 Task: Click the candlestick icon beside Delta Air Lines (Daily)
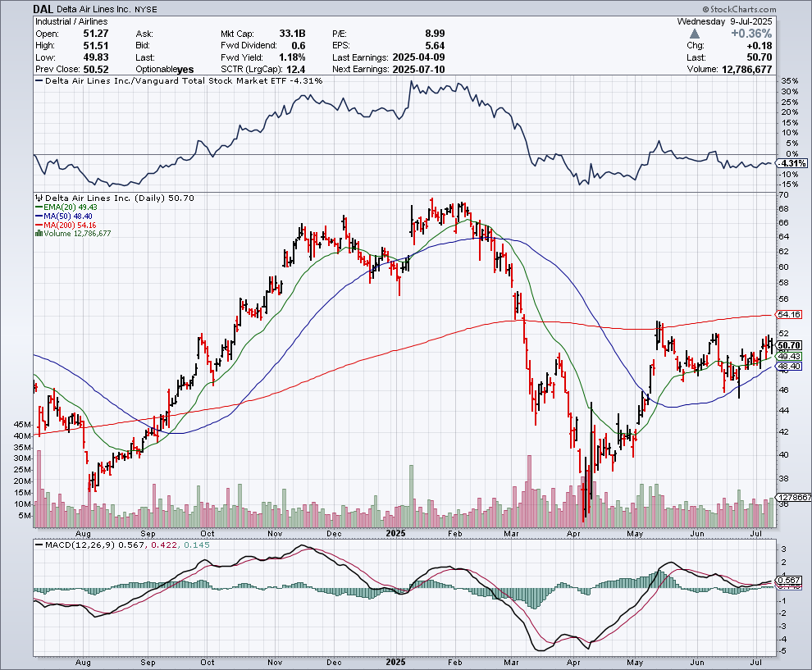pyautogui.click(x=39, y=198)
